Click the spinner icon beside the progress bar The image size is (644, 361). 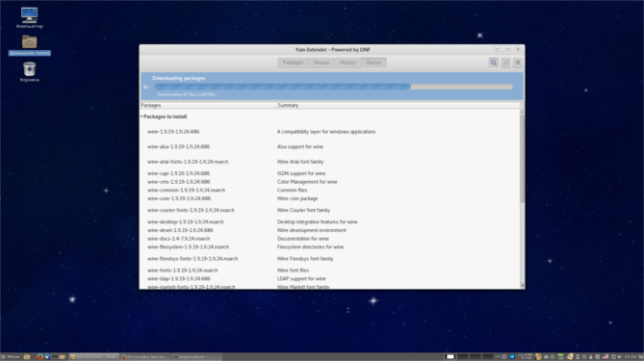point(145,87)
